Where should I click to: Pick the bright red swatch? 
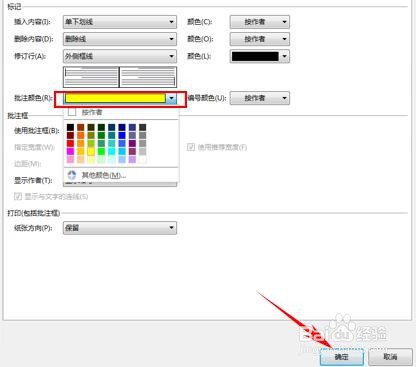pos(70,143)
